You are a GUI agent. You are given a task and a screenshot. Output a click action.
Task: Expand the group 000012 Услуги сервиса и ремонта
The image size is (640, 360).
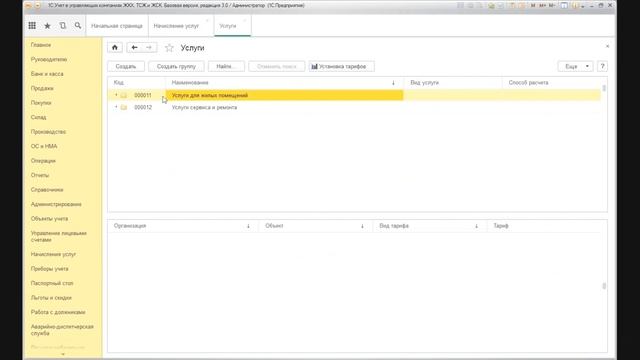pos(116,107)
